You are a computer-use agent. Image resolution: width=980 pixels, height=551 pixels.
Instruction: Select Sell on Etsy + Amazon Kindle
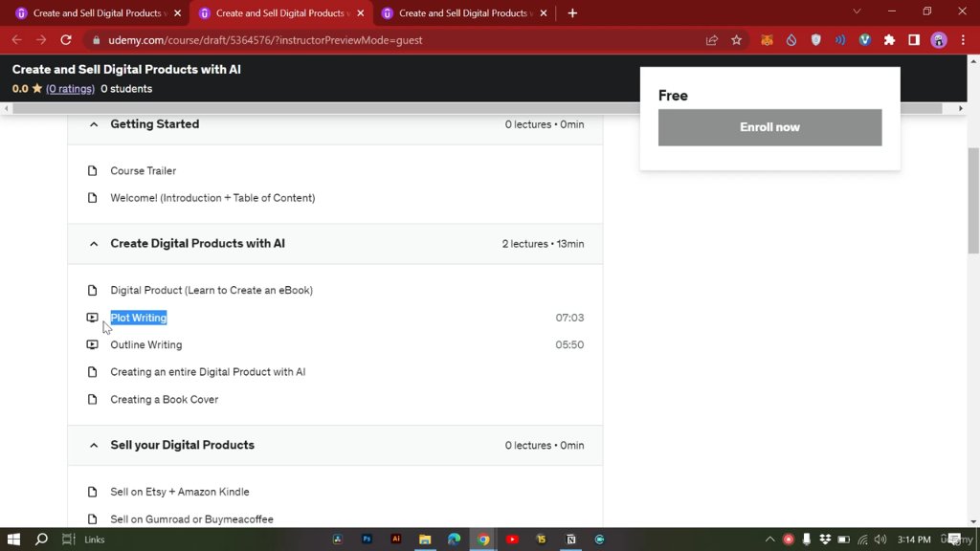(180, 492)
